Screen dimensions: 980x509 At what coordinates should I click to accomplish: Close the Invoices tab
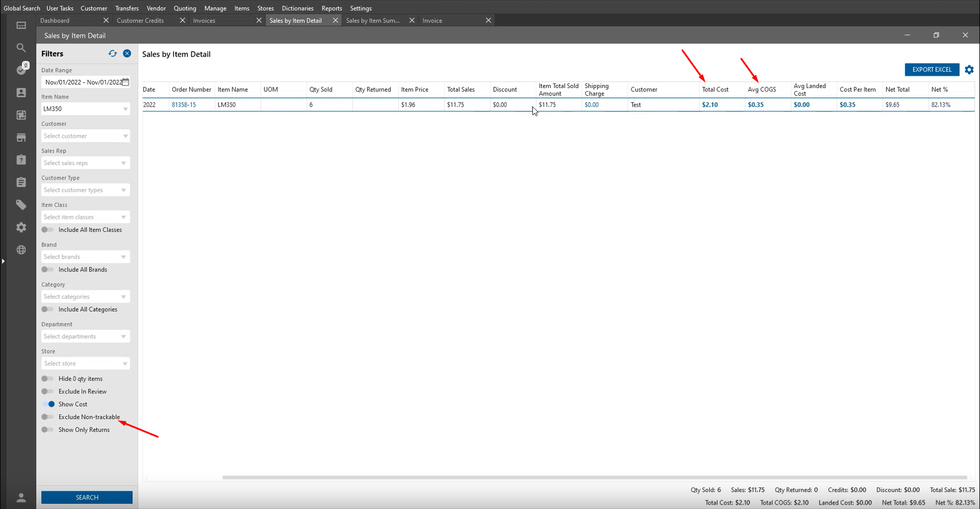coord(259,20)
